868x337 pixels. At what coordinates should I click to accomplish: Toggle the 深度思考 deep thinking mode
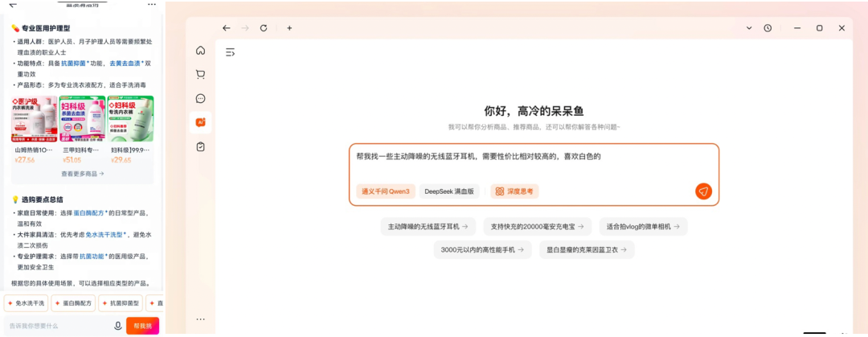point(515,191)
